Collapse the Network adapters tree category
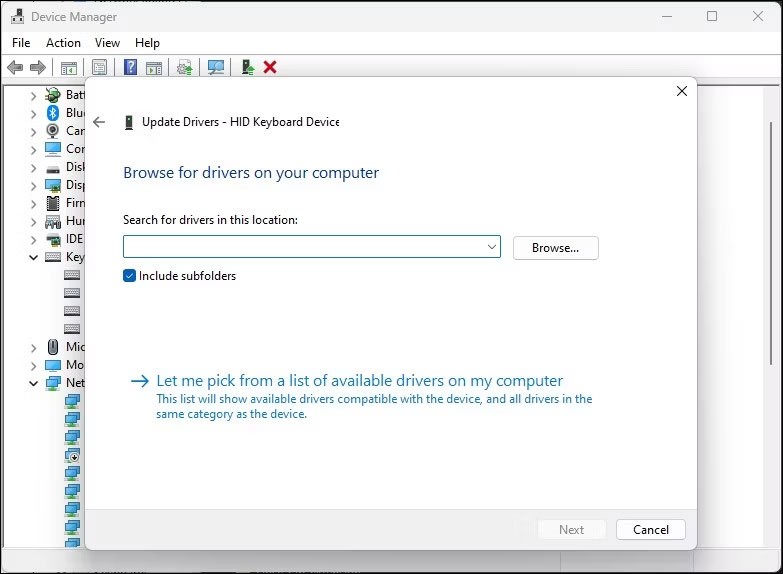Viewport: 783px width, 574px height. (x=33, y=383)
